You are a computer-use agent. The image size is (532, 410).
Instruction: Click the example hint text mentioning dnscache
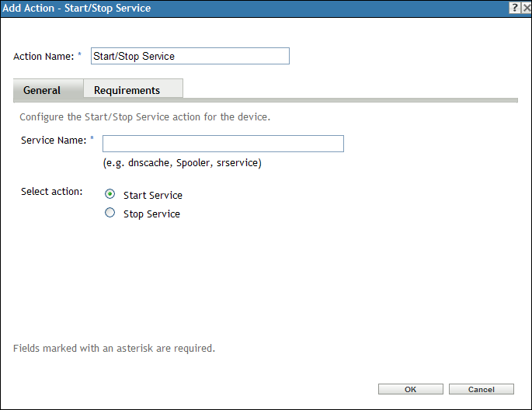[x=182, y=163]
